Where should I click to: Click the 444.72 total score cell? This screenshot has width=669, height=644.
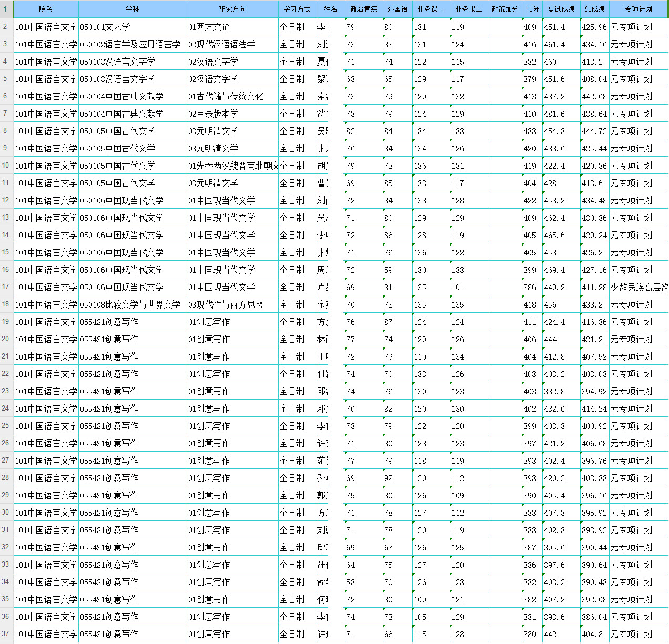[594, 131]
